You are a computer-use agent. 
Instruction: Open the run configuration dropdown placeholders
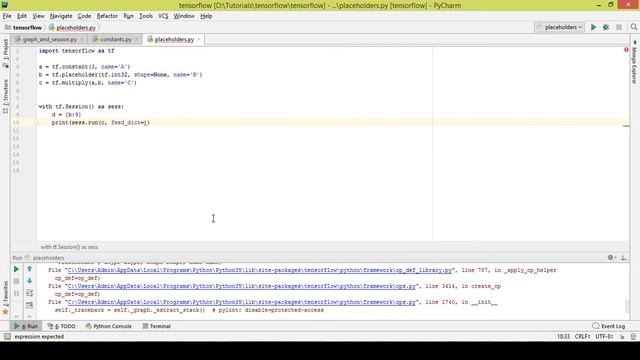click(x=560, y=27)
